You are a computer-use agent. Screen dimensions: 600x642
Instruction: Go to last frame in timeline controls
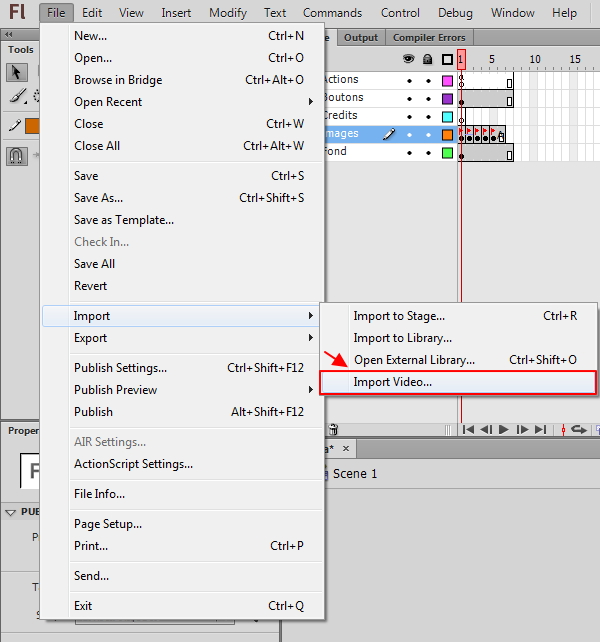pos(541,430)
